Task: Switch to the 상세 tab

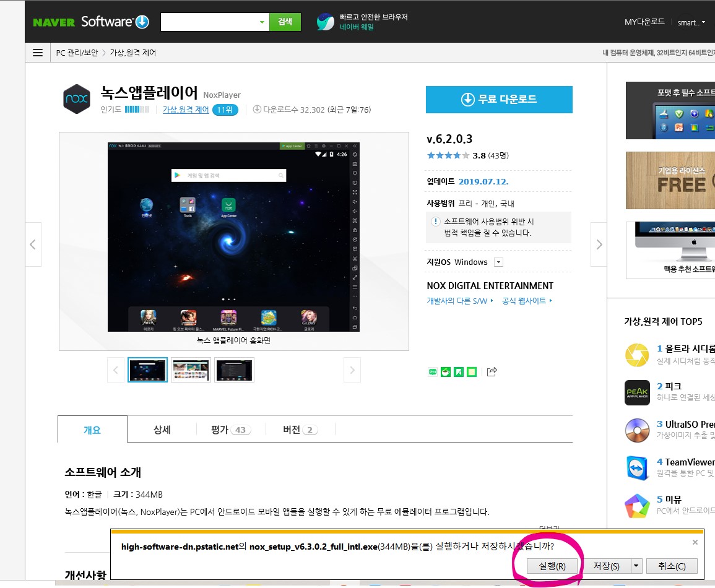Action: [x=162, y=430]
